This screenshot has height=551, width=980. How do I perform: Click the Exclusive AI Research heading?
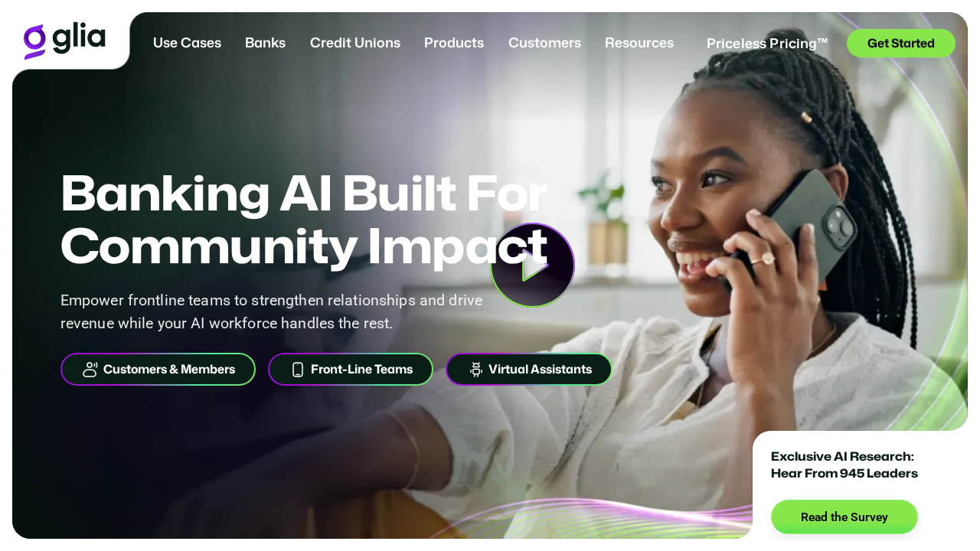844,465
